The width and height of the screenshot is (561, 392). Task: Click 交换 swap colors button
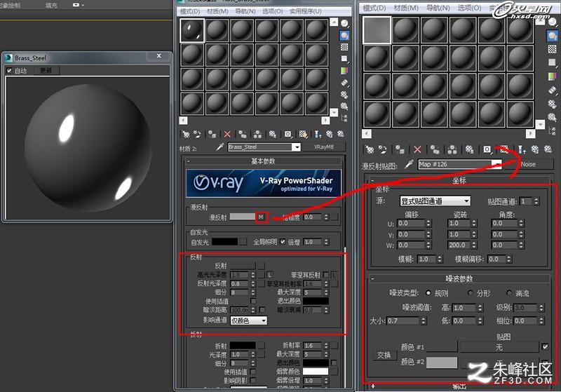pos(384,355)
